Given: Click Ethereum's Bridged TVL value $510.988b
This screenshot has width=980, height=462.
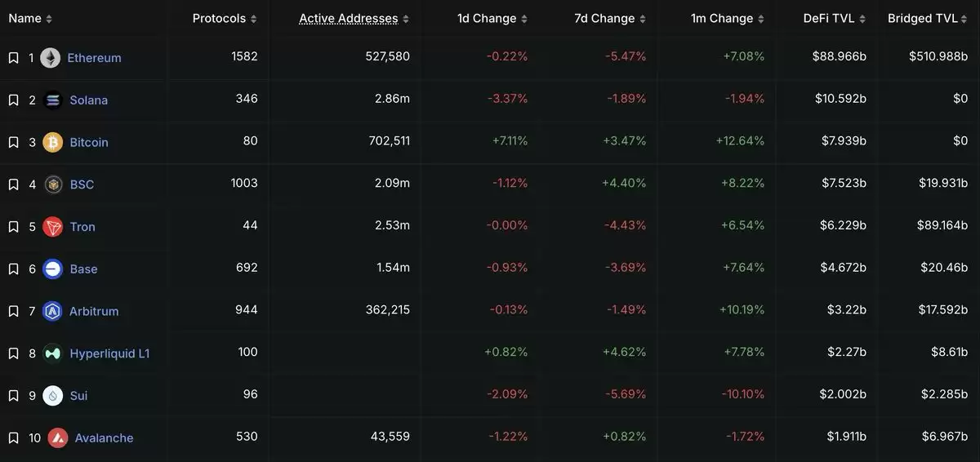Looking at the screenshot, I should [x=938, y=57].
